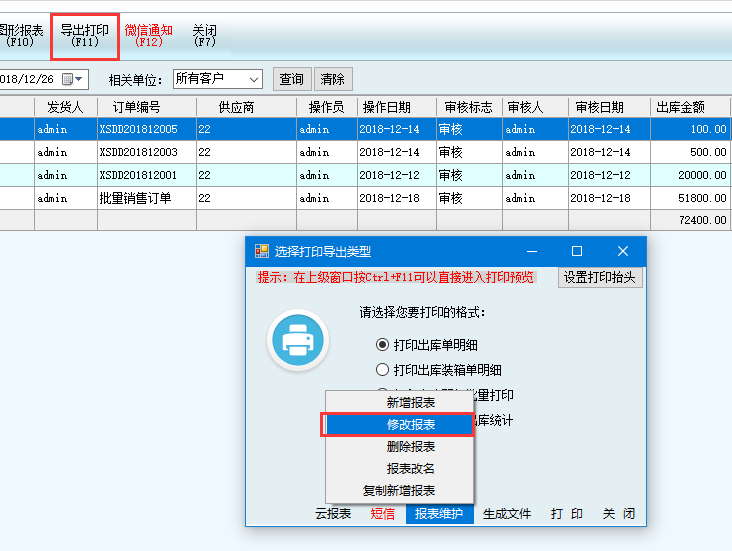Open the date picker calendar icon
This screenshot has width=732, height=551.
pyautogui.click(x=68, y=78)
